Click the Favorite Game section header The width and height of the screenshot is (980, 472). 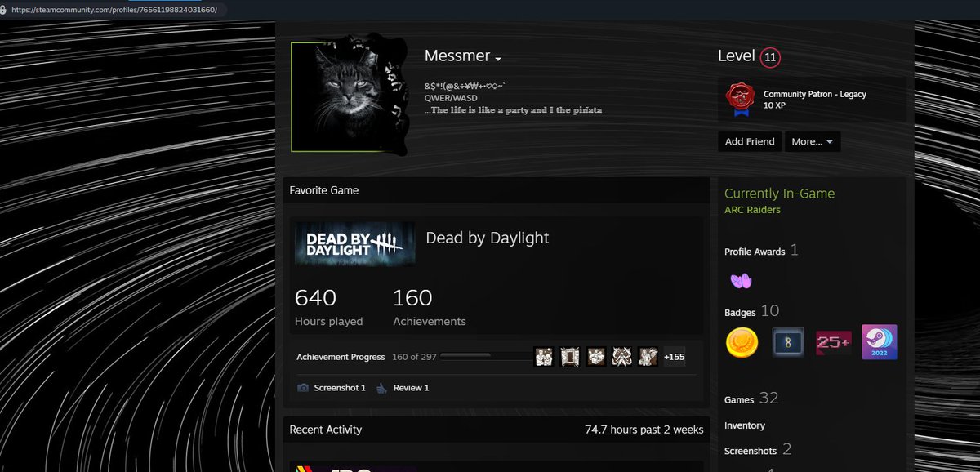tap(324, 190)
